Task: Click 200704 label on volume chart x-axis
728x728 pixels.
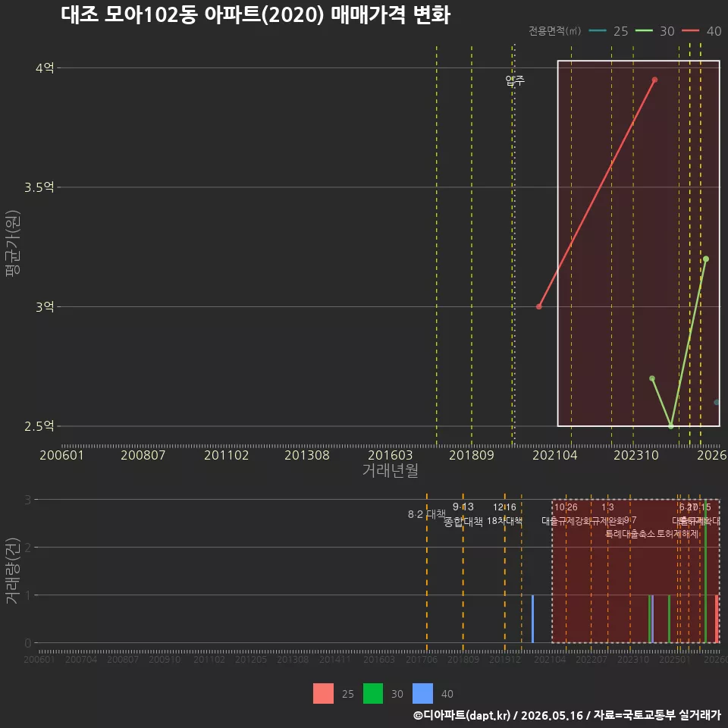Action: (81, 659)
